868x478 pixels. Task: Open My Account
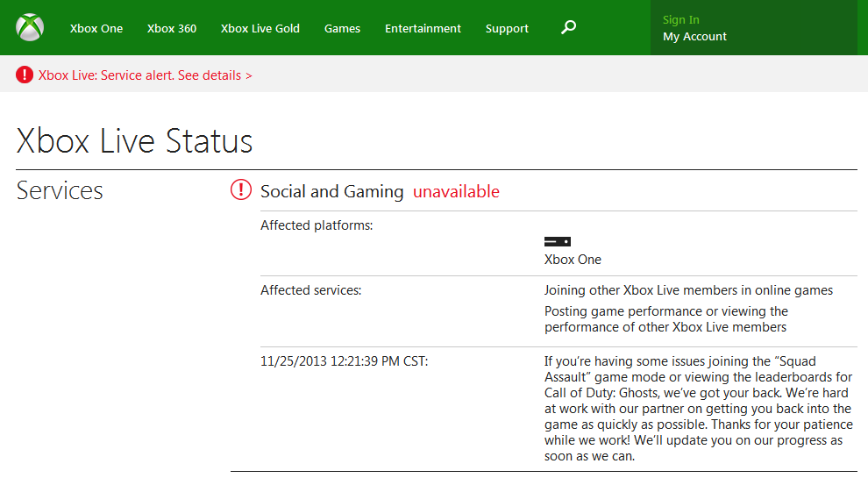coord(694,37)
